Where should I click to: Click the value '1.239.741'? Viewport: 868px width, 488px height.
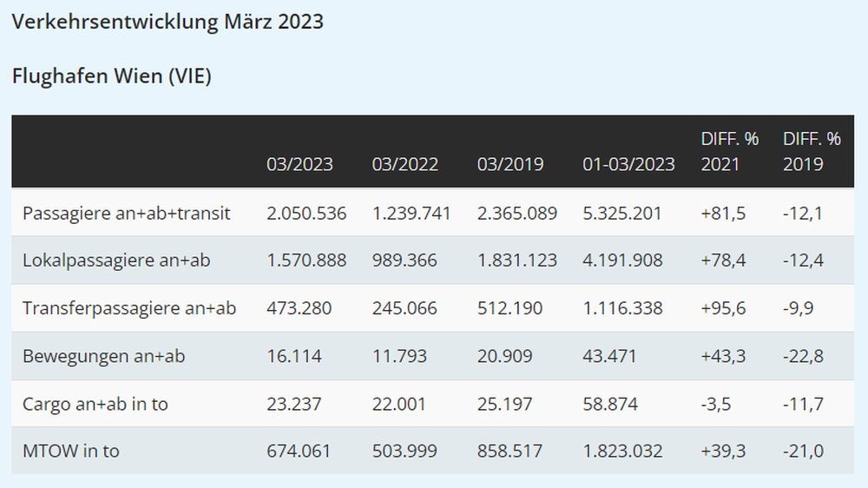point(411,214)
